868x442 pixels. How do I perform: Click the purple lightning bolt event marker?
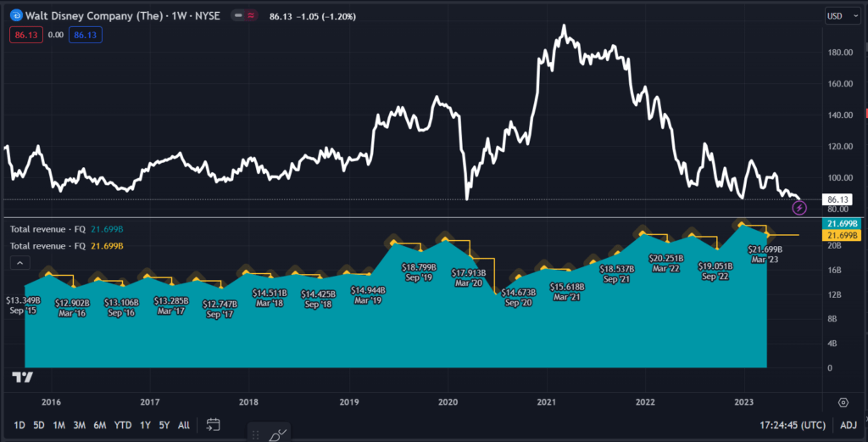[x=799, y=208]
